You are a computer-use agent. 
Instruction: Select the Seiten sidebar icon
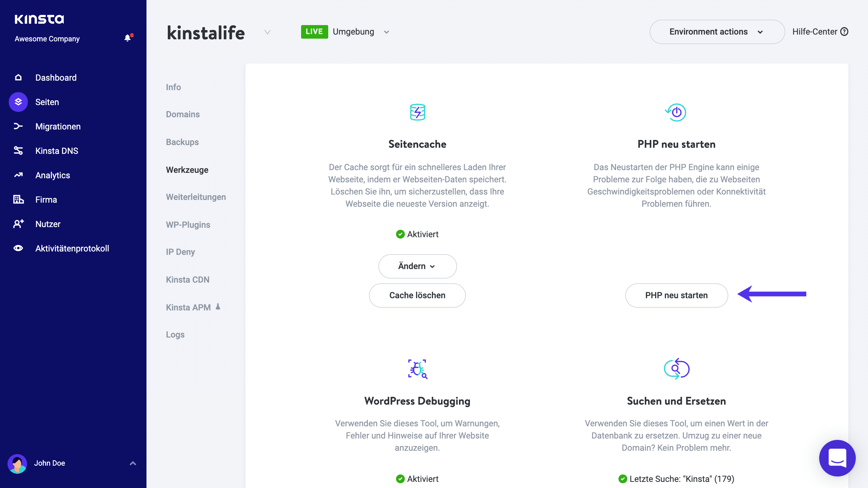tap(18, 102)
